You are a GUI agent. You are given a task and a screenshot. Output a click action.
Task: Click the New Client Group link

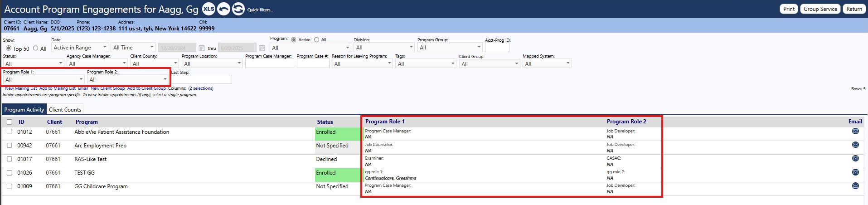pos(107,88)
